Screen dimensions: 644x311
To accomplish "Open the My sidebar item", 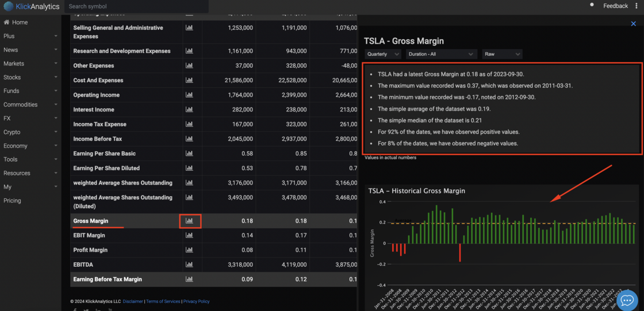I will 30,187.
